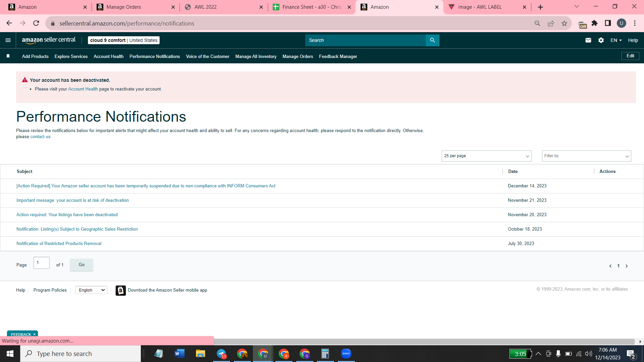Viewport: 644px width, 362px height.
Task: Open the Filter by dropdown
Action: [586, 156]
